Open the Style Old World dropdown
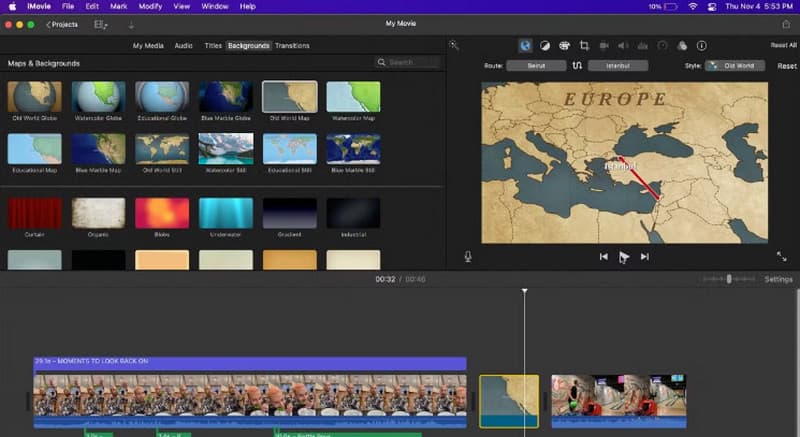The height and width of the screenshot is (437, 800). tap(735, 66)
